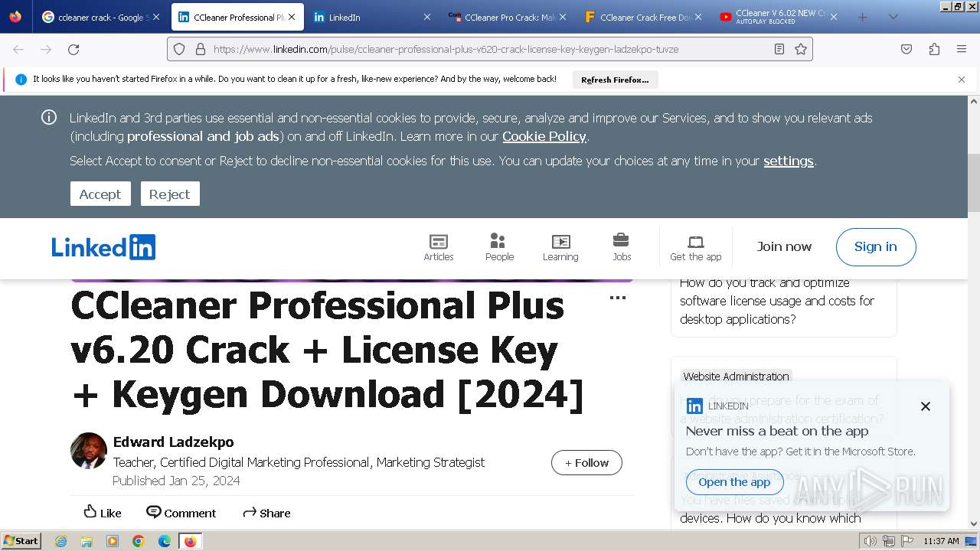Viewport: 980px width, 551px height.
Task: Click the Open the app button
Action: coord(734,482)
